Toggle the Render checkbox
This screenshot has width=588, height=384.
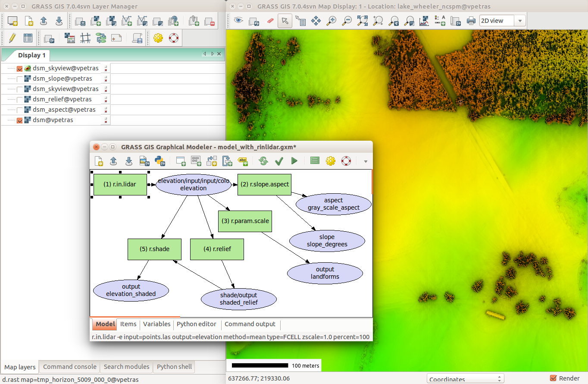pos(554,378)
